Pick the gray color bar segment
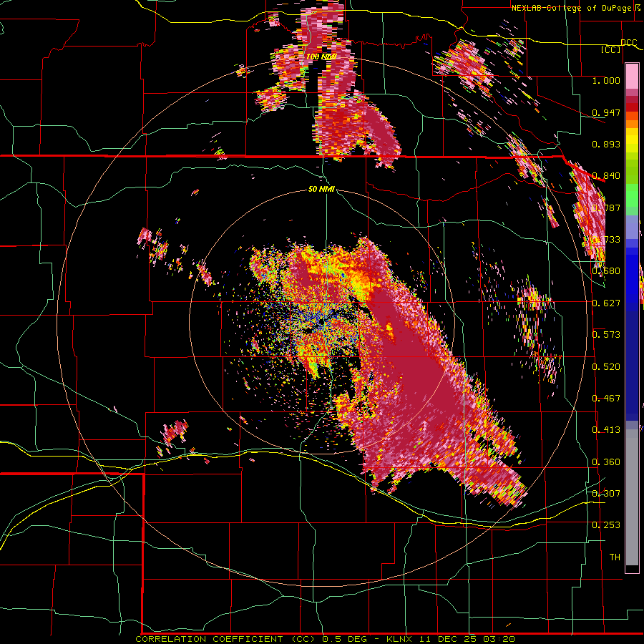This screenshot has height=644, width=644. click(x=632, y=497)
